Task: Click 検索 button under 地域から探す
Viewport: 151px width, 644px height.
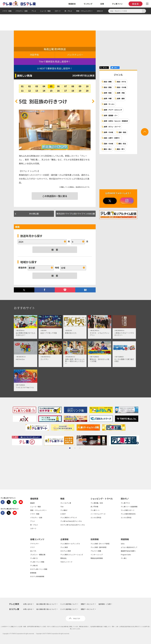Action: point(55,275)
